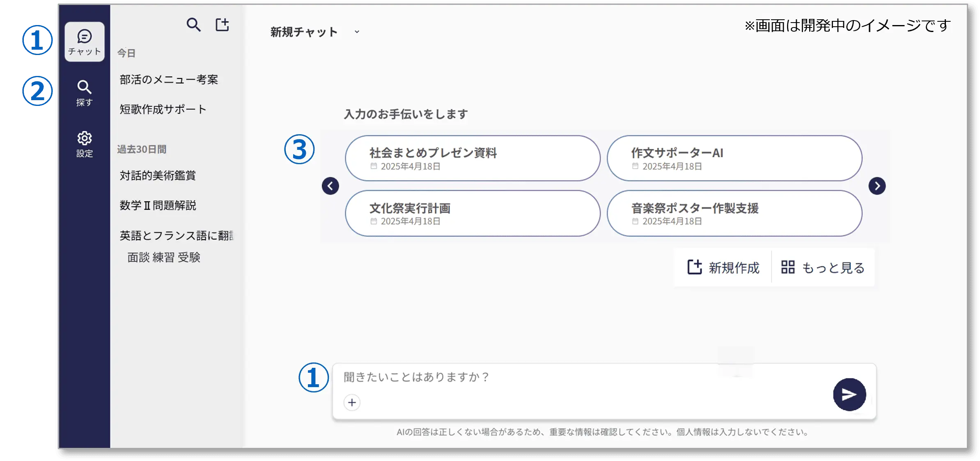Open the 探す search section

click(84, 93)
